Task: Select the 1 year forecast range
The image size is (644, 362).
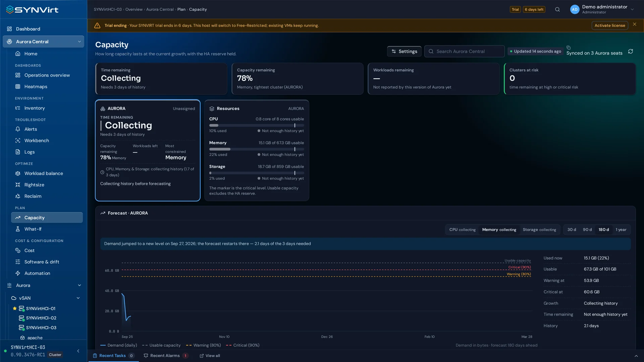Action: point(621,230)
